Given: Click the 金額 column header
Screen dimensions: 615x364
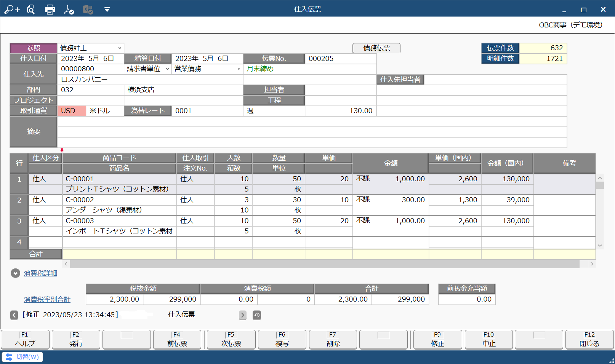Looking at the screenshot, I should pos(391,163).
